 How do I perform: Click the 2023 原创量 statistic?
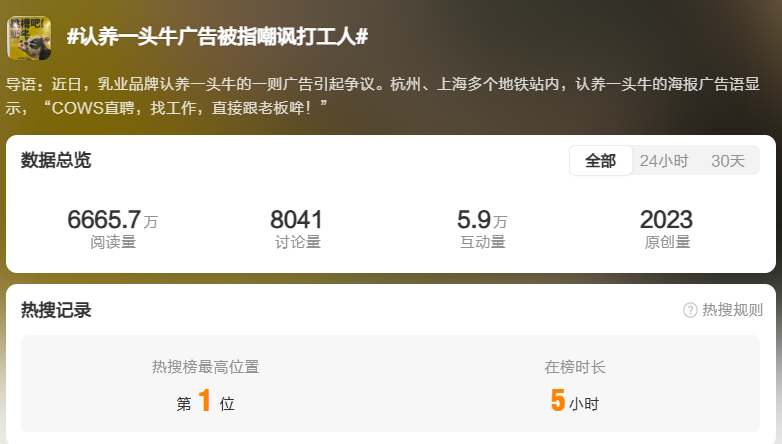pyautogui.click(x=666, y=228)
